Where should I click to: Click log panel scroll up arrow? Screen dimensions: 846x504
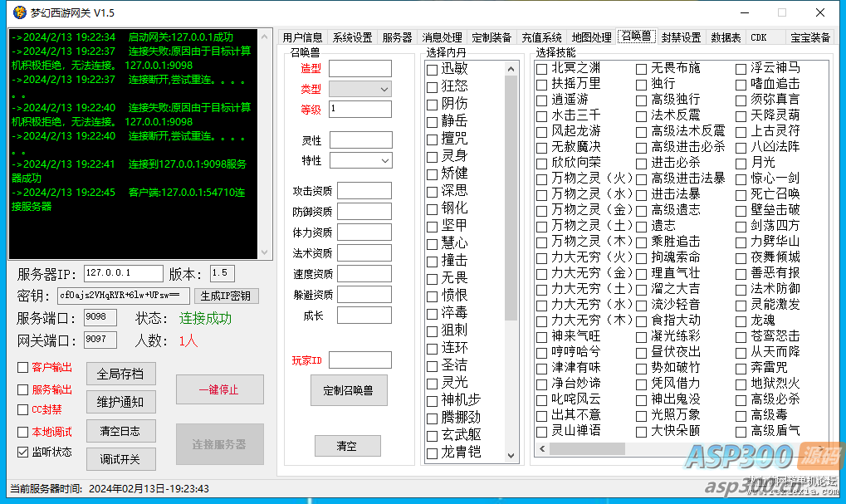[x=265, y=37]
